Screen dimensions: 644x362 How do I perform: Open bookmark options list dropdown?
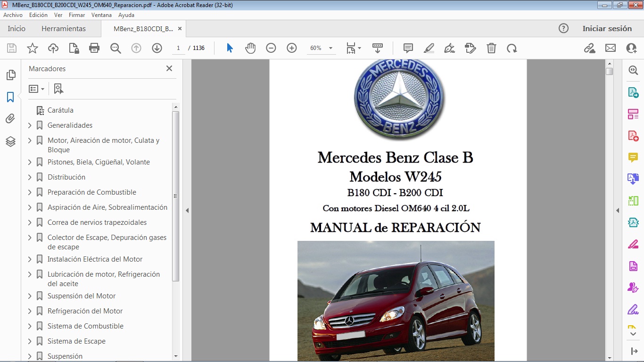coord(37,89)
